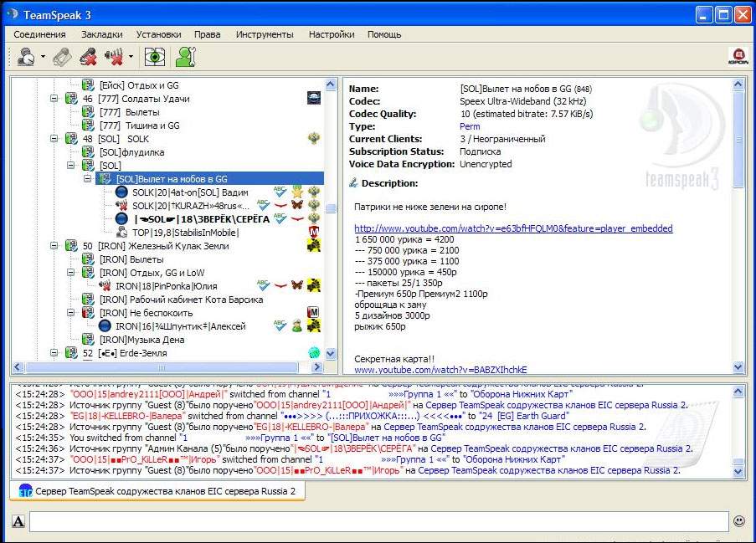Click the mute speakers toolbar icon
756x543 pixels.
pos(114,57)
